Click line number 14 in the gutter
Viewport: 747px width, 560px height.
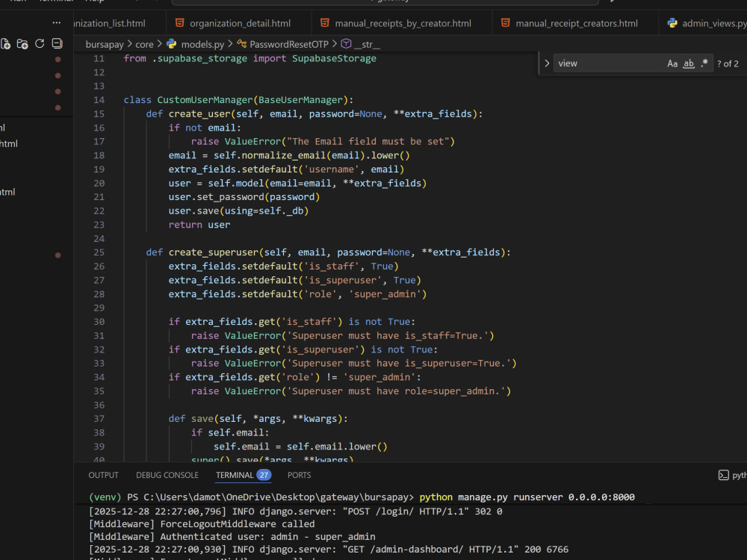pyautogui.click(x=99, y=100)
